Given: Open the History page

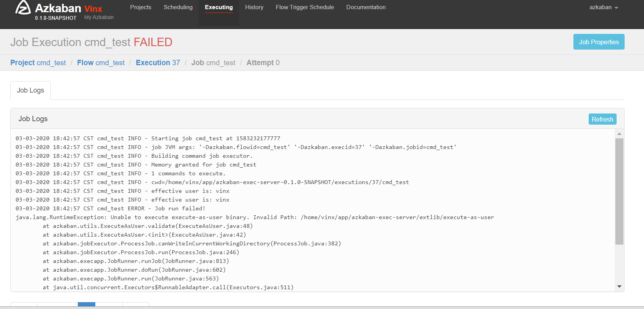Looking at the screenshot, I should click(x=254, y=7).
